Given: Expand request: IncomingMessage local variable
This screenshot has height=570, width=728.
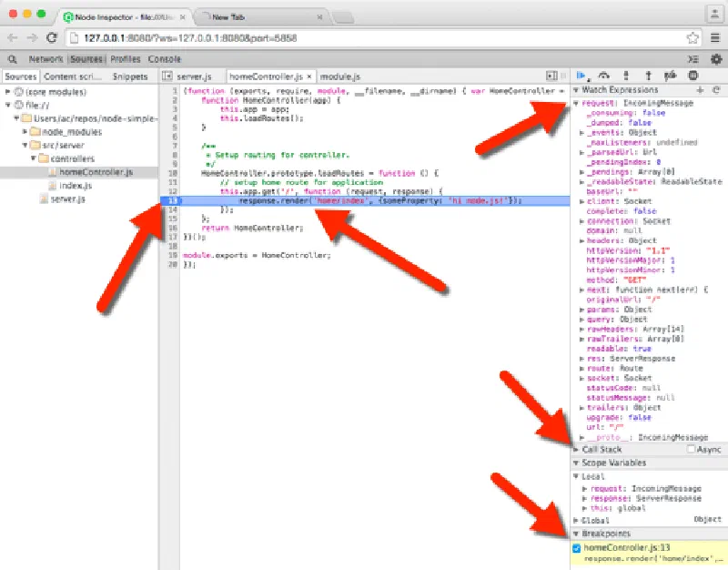Looking at the screenshot, I should coord(585,489).
